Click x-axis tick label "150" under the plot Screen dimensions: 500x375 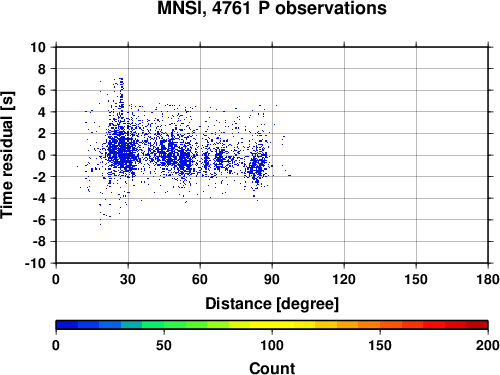click(416, 279)
